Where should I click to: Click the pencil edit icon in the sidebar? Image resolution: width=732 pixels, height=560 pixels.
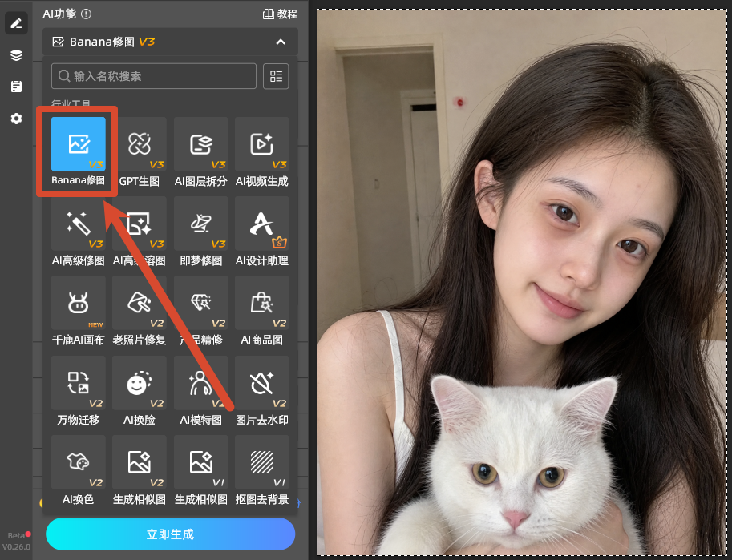(16, 23)
